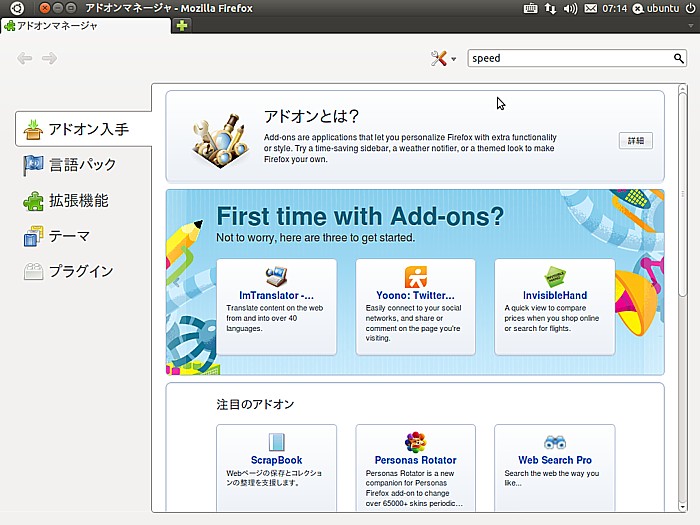Open the Web Search Pro link
The height and width of the screenshot is (525, 700).
555,460
